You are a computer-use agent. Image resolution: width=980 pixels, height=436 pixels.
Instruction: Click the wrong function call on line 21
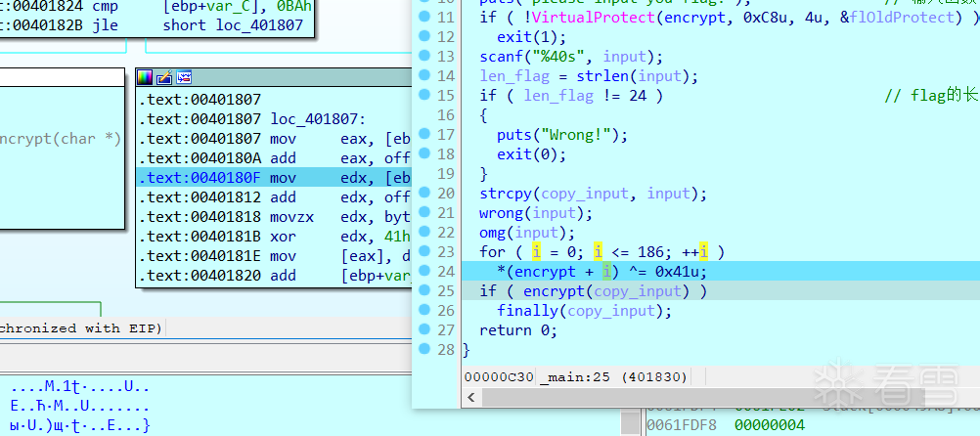501,213
